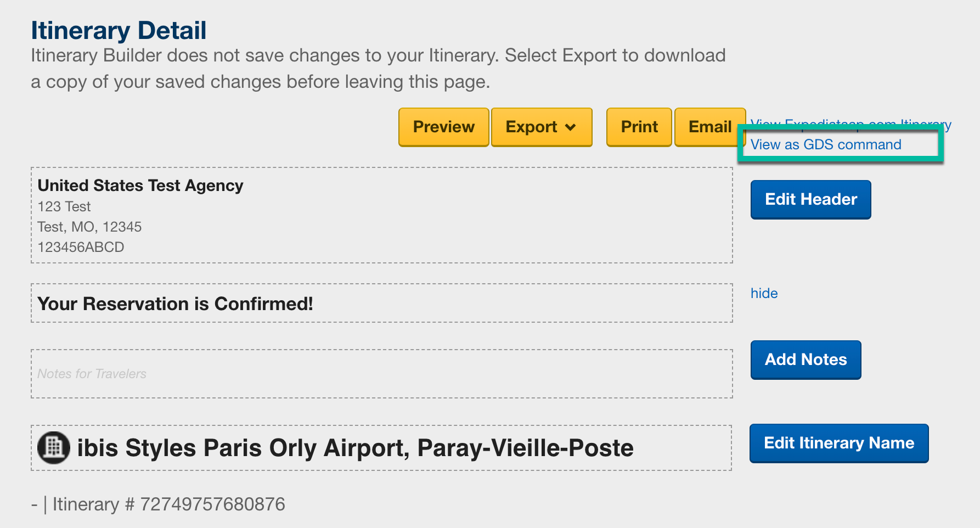Viewport: 980px width, 528px height.
Task: Click the Preview button
Action: [443, 127]
